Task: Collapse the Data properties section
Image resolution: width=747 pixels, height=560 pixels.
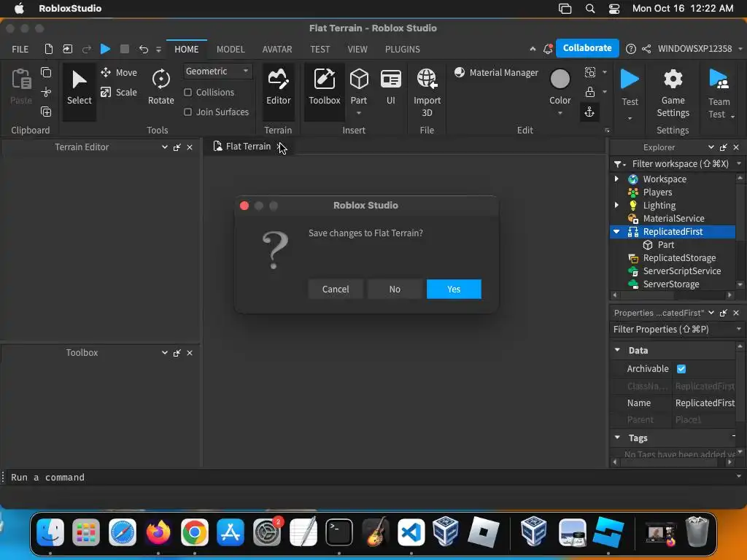Action: pyautogui.click(x=617, y=350)
